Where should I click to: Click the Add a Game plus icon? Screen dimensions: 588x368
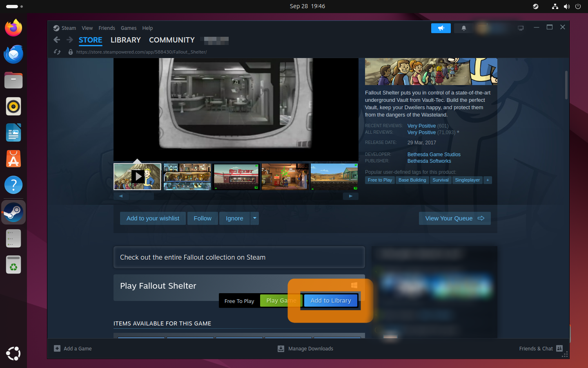pos(57,349)
